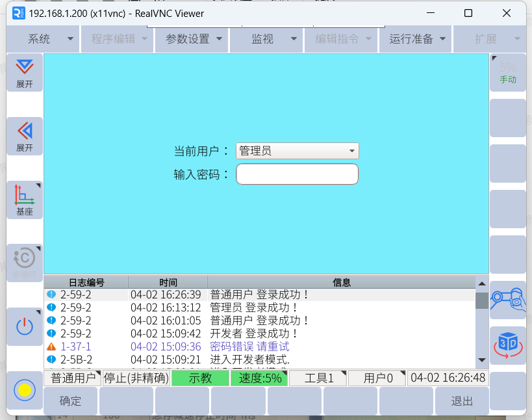This screenshot has height=420, width=532.
Task: Click the log list vertical scrollbar thumb
Action: (481, 300)
